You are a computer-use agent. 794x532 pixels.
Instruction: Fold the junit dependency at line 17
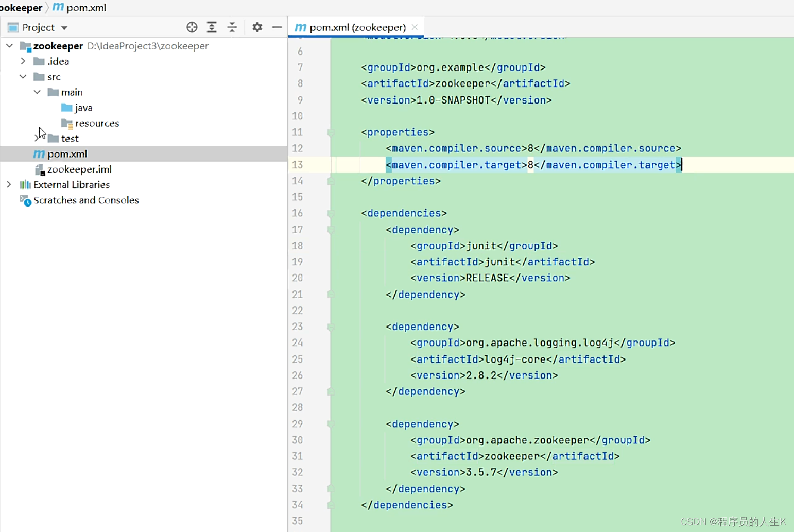click(x=331, y=230)
